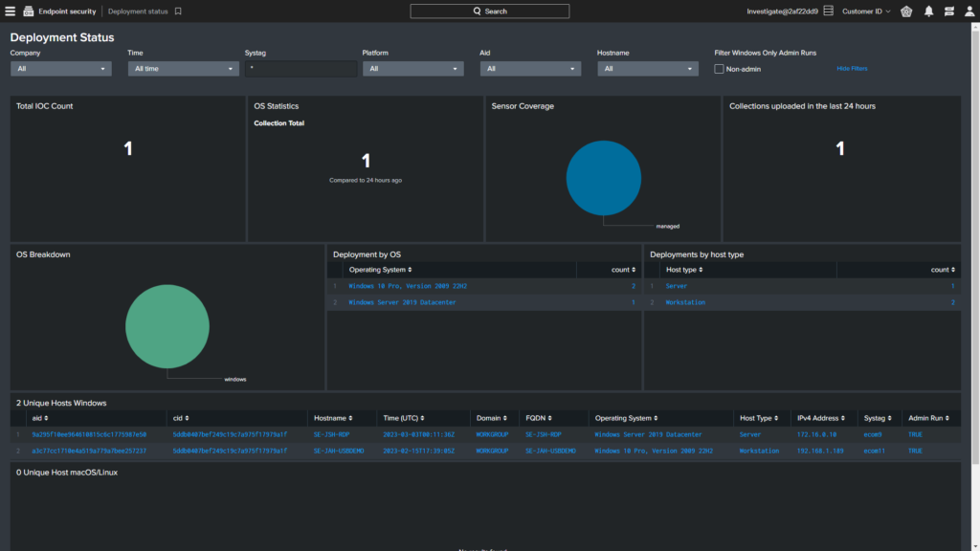Sort Deployments by host type count column
Screen dimensions: 980x551
(943, 270)
